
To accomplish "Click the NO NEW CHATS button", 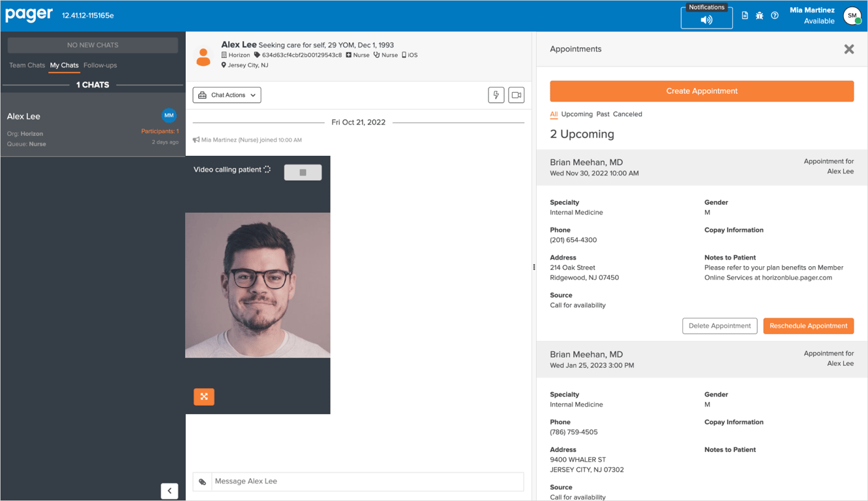I will click(x=93, y=45).
